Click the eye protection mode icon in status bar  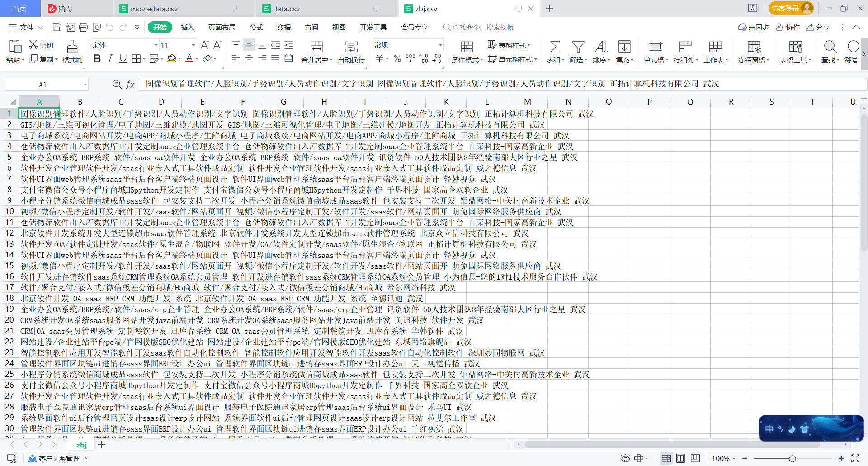click(x=625, y=458)
